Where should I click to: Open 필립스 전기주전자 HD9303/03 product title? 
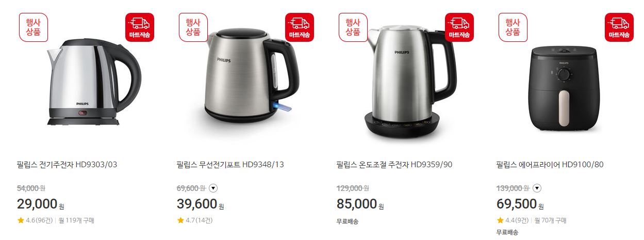(x=67, y=165)
